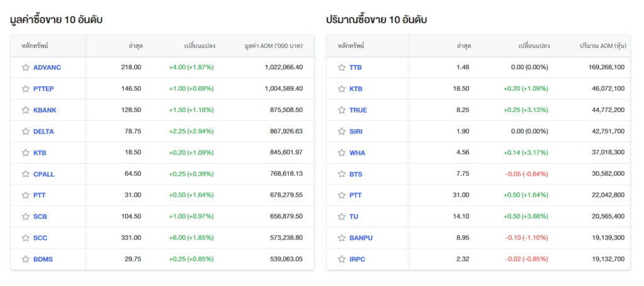Sort by มูลค่า AOM ('000 บาท) column header

(x=274, y=46)
